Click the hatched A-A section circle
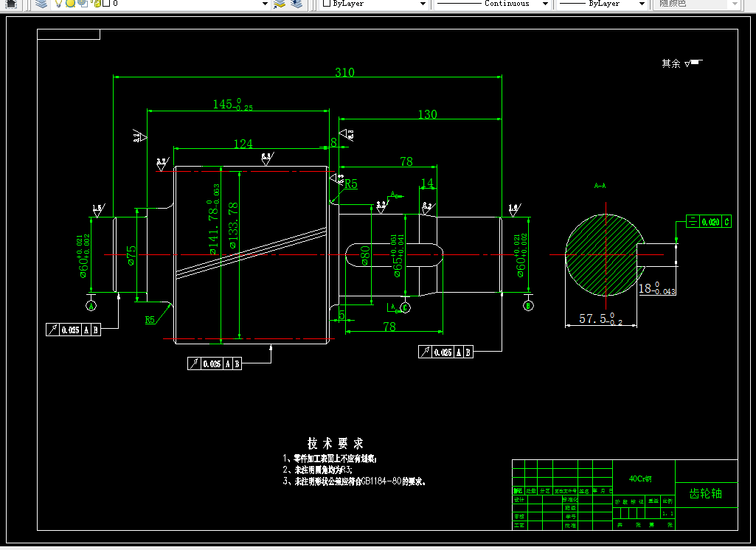This screenshot has height=550, width=756. [605, 255]
